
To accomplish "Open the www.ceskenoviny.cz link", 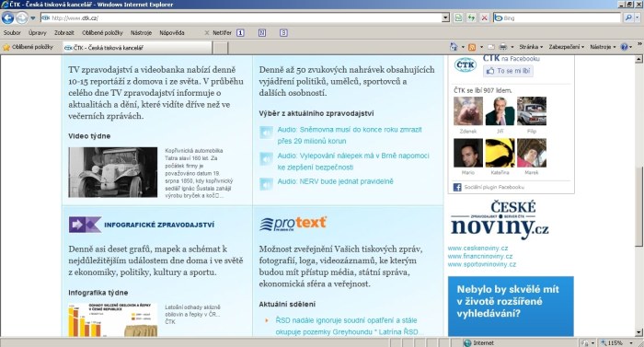I will click(x=477, y=249).
